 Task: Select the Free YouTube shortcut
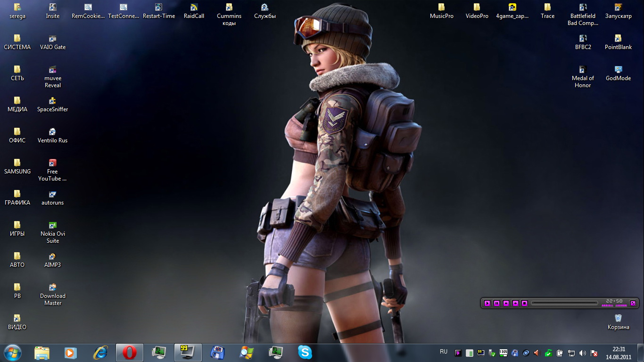tap(53, 170)
